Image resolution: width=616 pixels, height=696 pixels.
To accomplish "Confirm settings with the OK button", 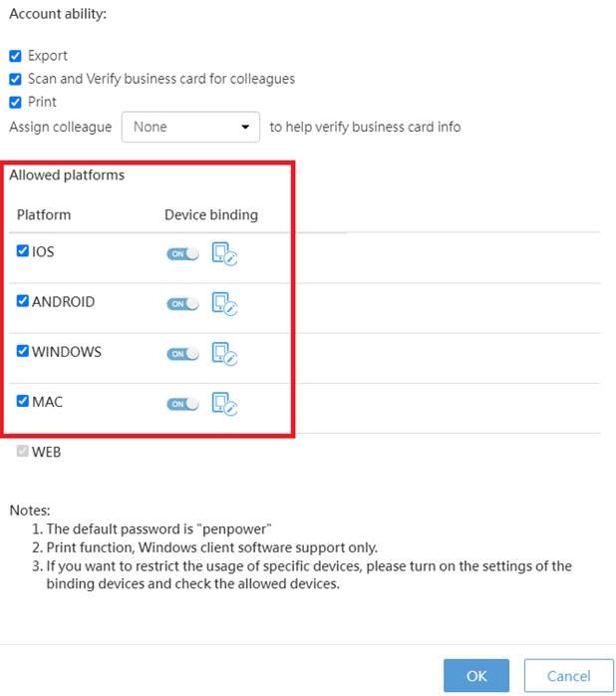I will (x=476, y=676).
